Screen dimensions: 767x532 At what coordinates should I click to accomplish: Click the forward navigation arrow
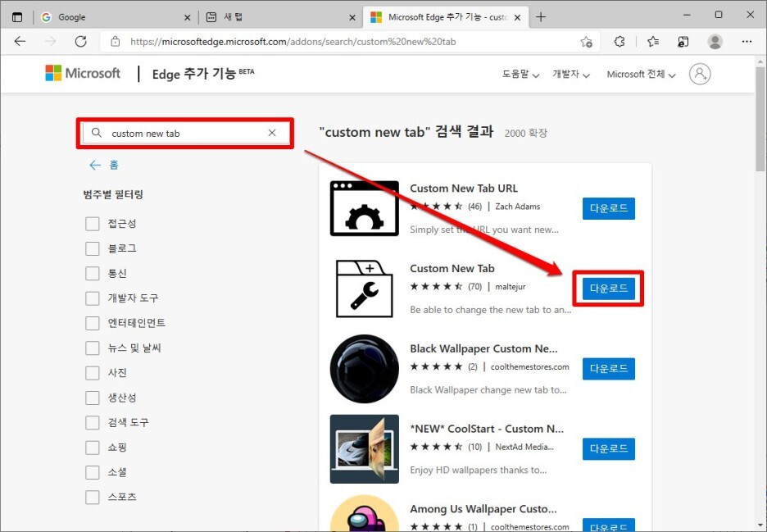[50, 42]
